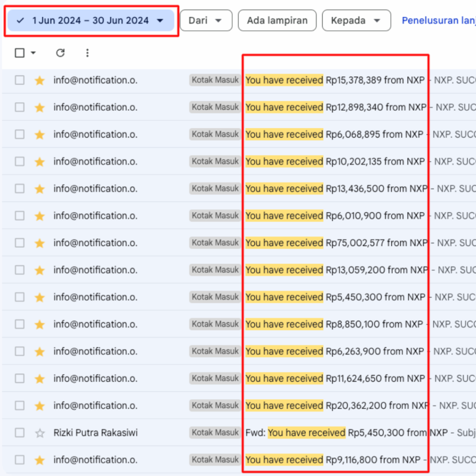Unstar the Rp6,068,895 email
Image resolution: width=476 pixels, height=476 pixels.
(x=40, y=134)
